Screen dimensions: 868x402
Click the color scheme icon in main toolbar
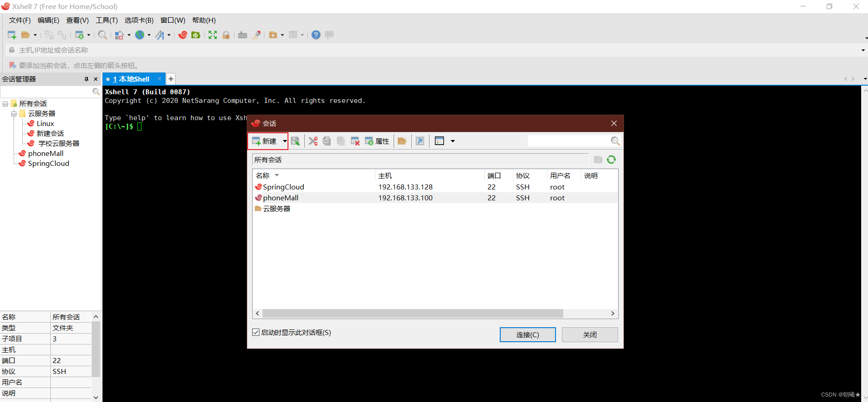[119, 35]
